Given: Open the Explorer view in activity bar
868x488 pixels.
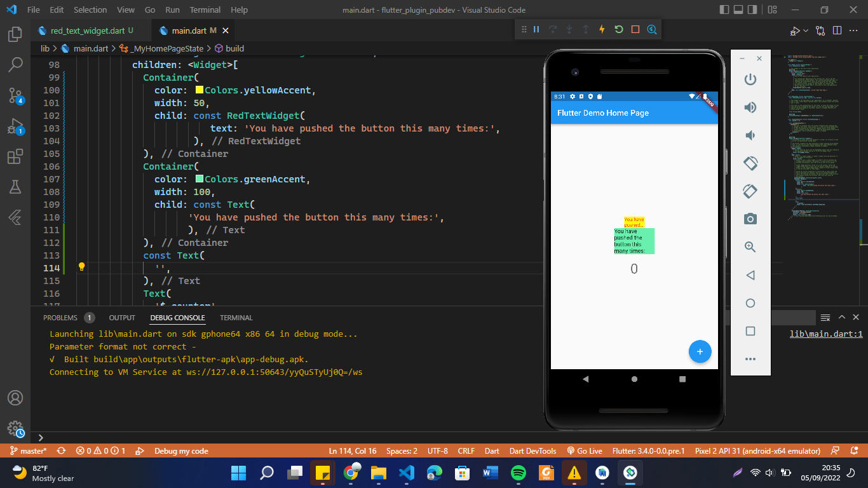Looking at the screenshot, I should [15, 34].
